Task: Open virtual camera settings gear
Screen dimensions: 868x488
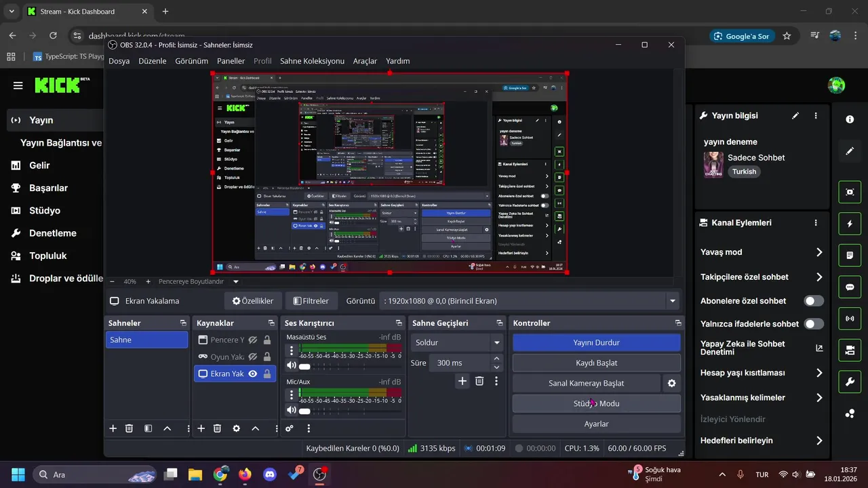Action: [x=671, y=383]
